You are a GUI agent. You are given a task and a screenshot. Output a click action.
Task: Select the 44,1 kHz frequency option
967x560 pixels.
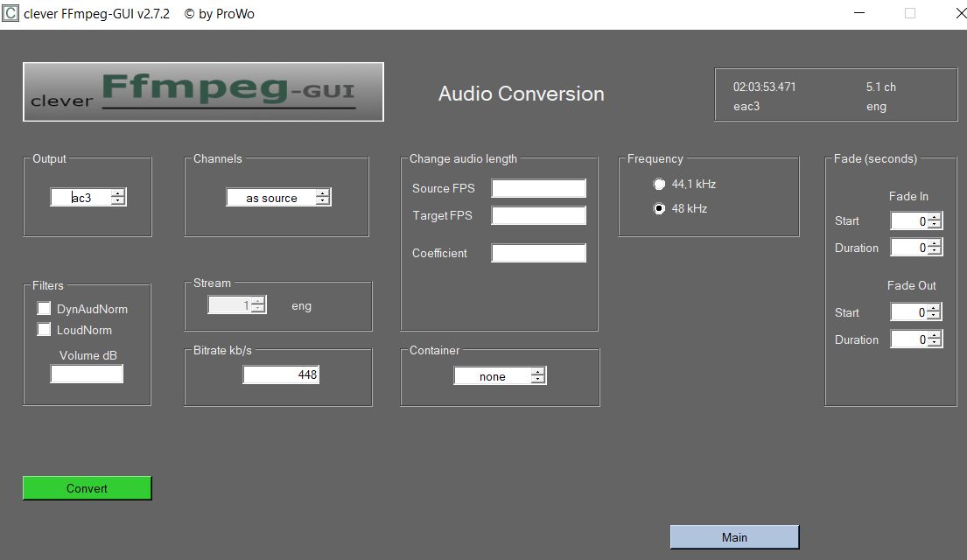(x=659, y=184)
